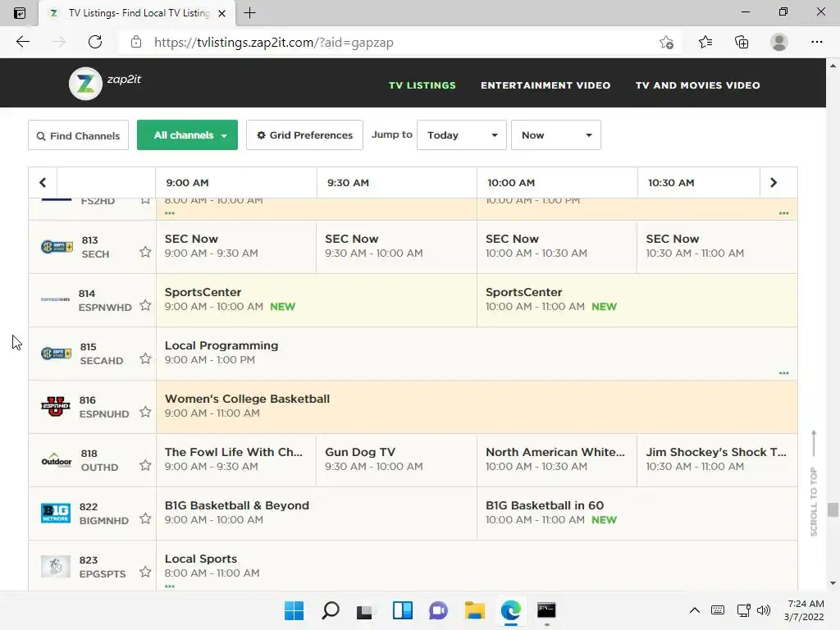Open Chat app on taskbar

point(438,610)
